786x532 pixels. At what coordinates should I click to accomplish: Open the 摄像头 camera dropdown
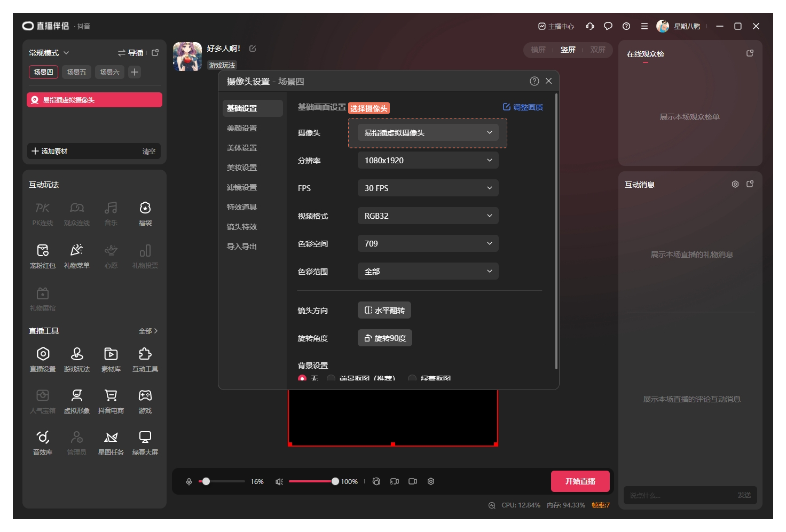point(428,133)
